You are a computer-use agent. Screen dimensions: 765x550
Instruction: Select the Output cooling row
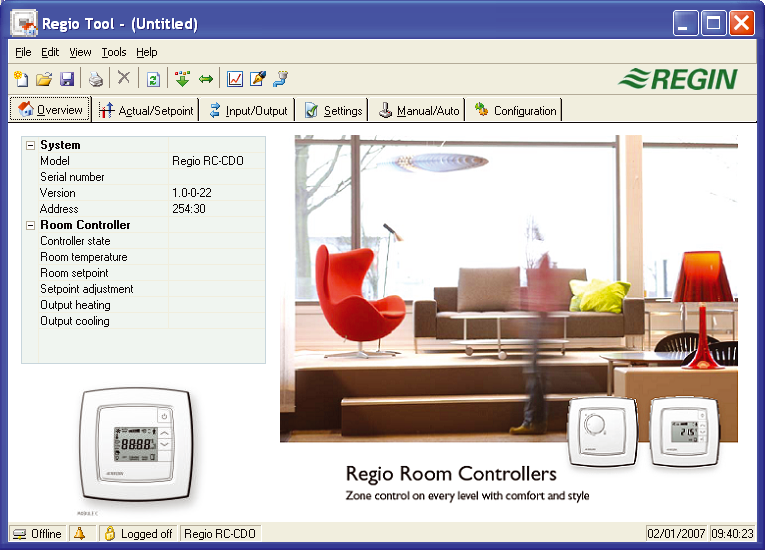click(x=152, y=321)
